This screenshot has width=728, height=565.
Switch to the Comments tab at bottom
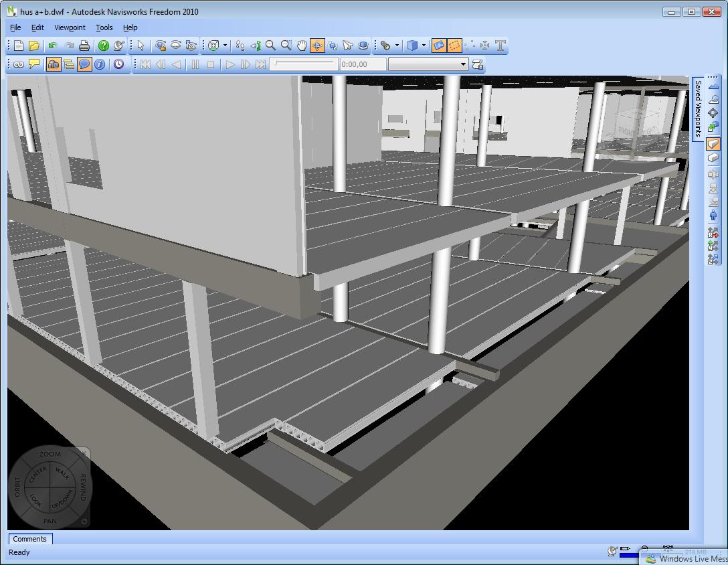tap(30, 539)
